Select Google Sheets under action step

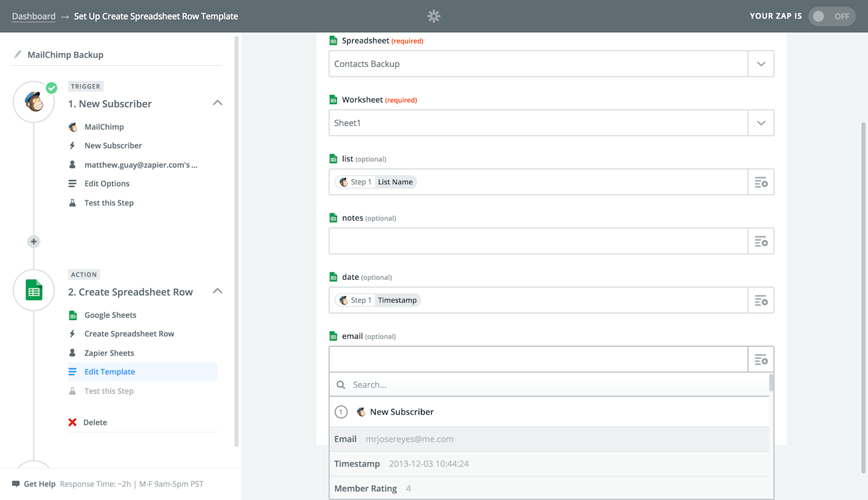[110, 315]
